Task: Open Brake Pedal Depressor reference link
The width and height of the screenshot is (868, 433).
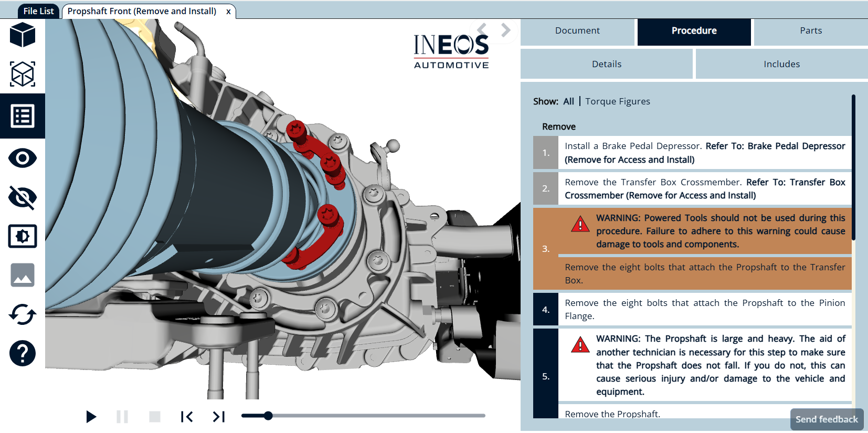Action: 775,146
